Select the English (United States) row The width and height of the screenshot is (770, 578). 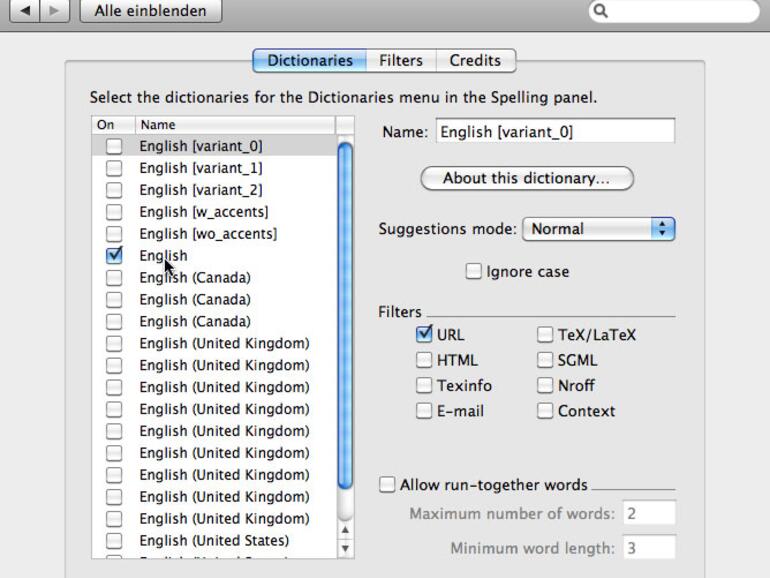[x=215, y=541]
